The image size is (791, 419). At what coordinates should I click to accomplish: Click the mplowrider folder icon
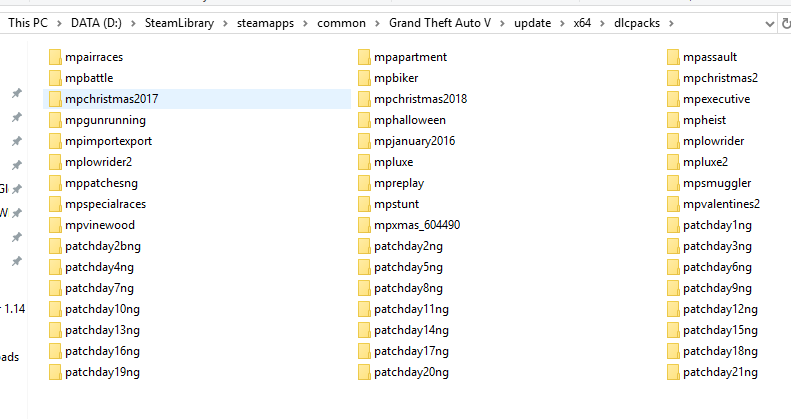click(673, 141)
